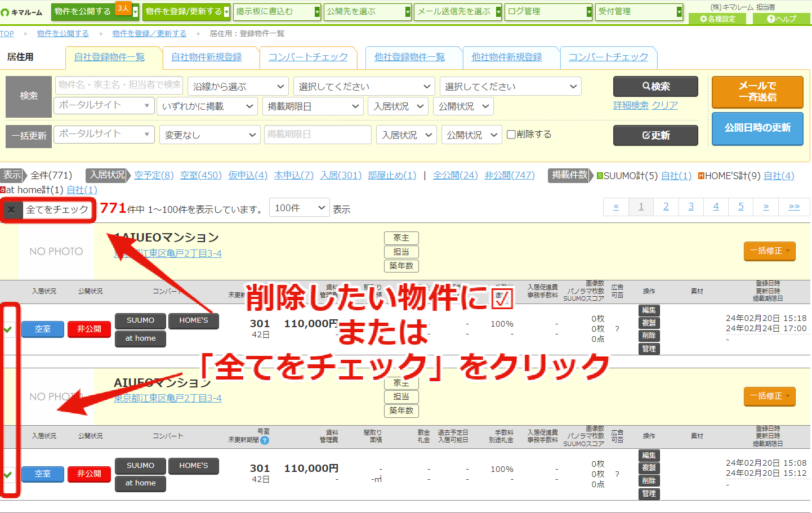Open 100件 per-page dropdown
The image size is (812, 513).
(300, 208)
